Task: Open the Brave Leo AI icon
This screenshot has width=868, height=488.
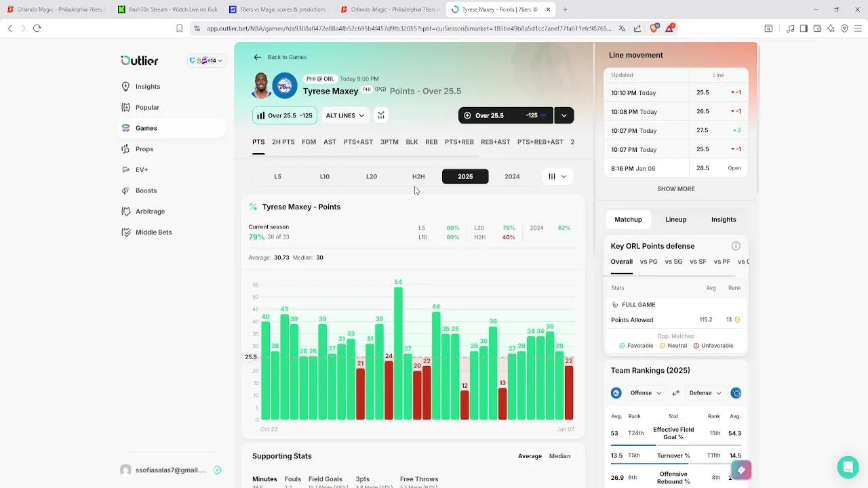Action: click(831, 28)
